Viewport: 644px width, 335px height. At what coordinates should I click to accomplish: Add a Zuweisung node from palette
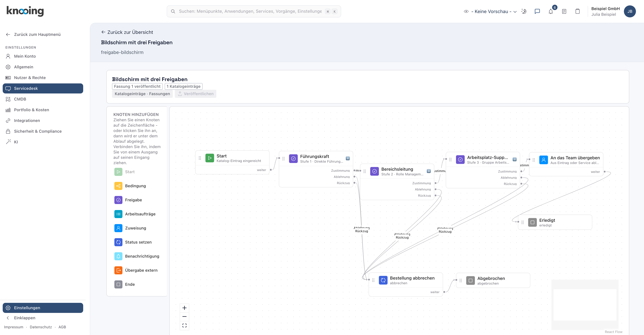click(137, 228)
